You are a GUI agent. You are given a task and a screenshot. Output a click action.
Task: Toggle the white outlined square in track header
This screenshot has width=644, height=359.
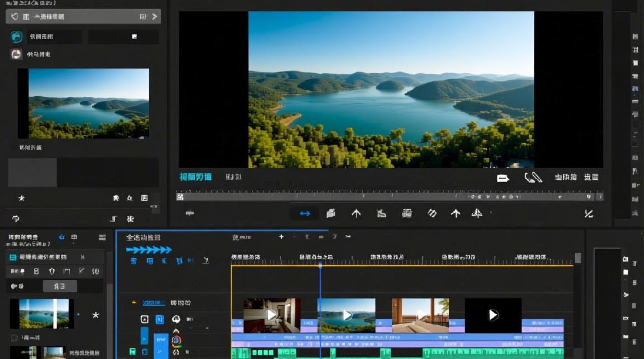coord(144,319)
